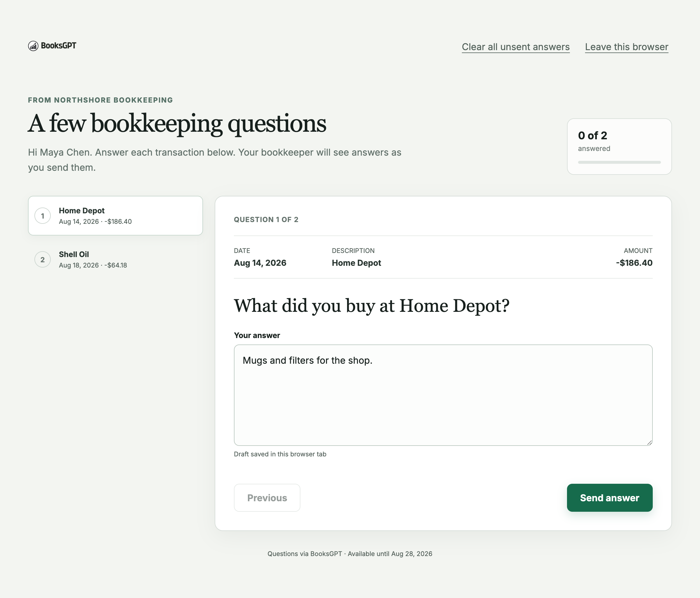Click the QUESTION 1 OF 2 label

click(x=266, y=220)
